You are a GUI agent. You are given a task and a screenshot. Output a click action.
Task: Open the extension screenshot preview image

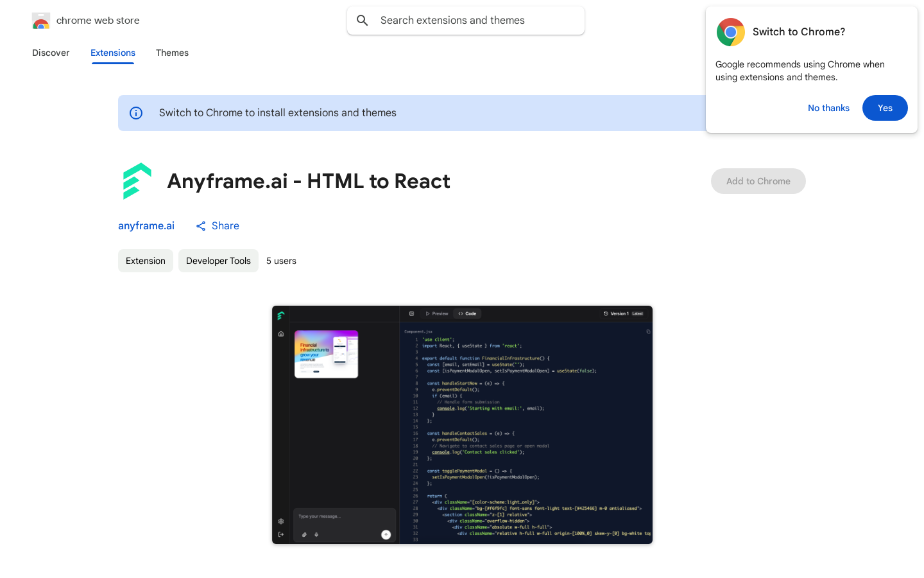[x=462, y=425]
